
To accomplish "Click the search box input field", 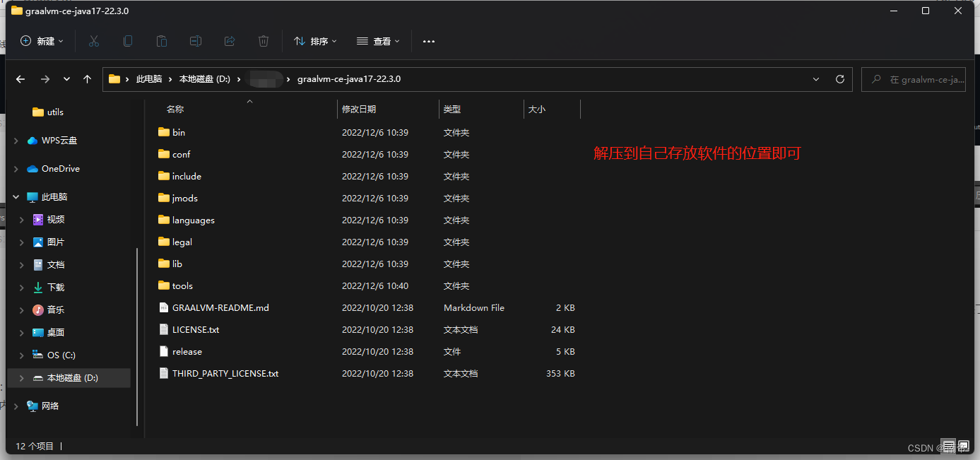I will 914,79.
